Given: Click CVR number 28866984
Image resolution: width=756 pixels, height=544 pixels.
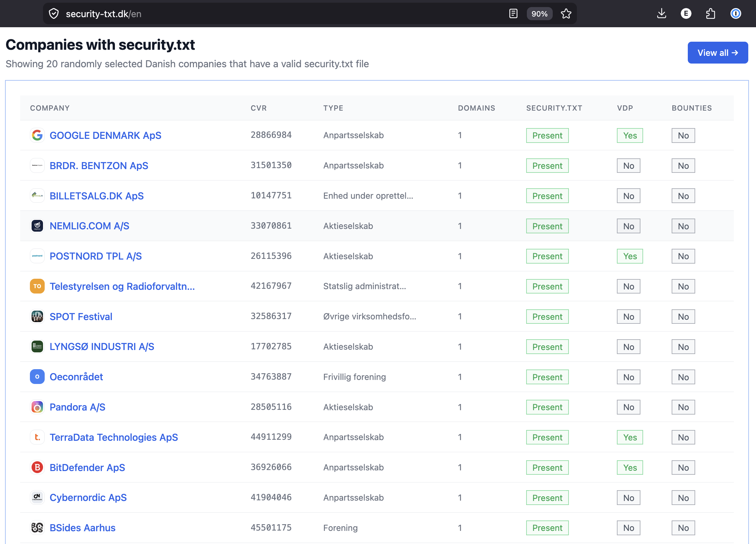Looking at the screenshot, I should [271, 135].
